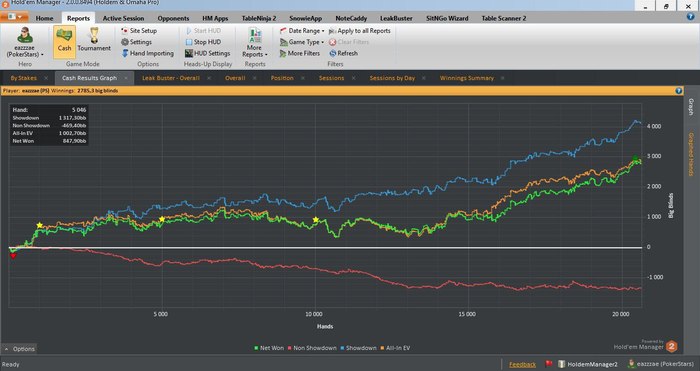Click Refresh filters button
The width and height of the screenshot is (700, 371).
(x=343, y=53)
